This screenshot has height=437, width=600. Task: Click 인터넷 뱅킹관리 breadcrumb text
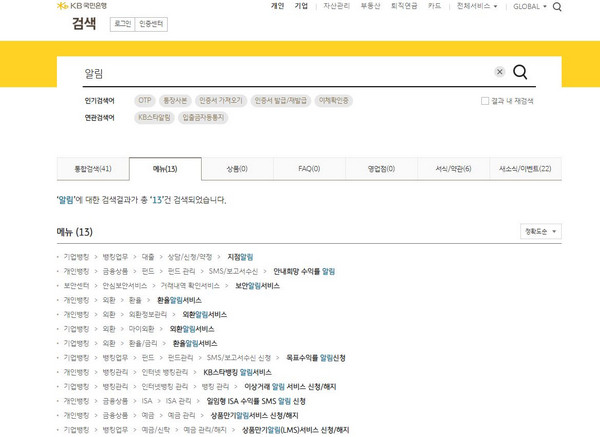click(x=165, y=372)
